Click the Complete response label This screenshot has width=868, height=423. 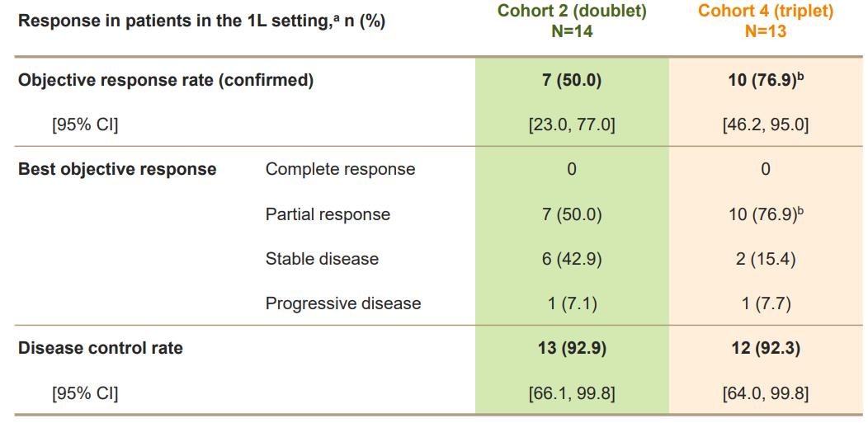(x=341, y=169)
